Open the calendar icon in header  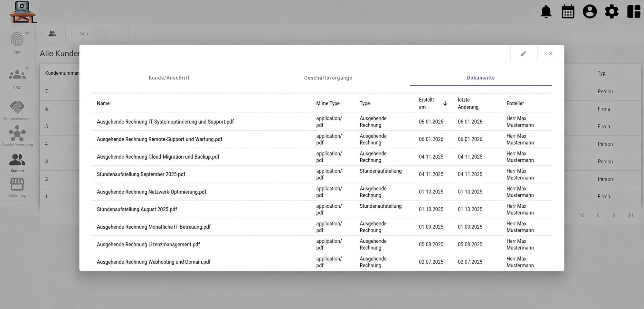click(568, 12)
